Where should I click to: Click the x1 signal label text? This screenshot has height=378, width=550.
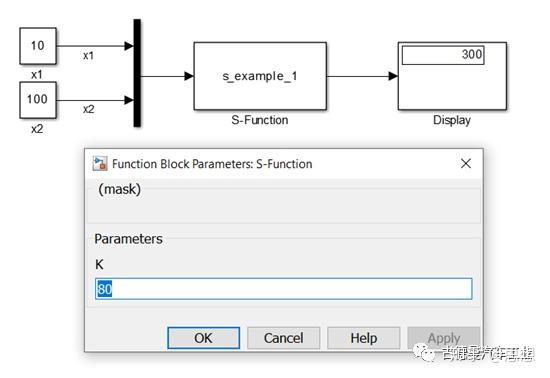[x=88, y=56]
